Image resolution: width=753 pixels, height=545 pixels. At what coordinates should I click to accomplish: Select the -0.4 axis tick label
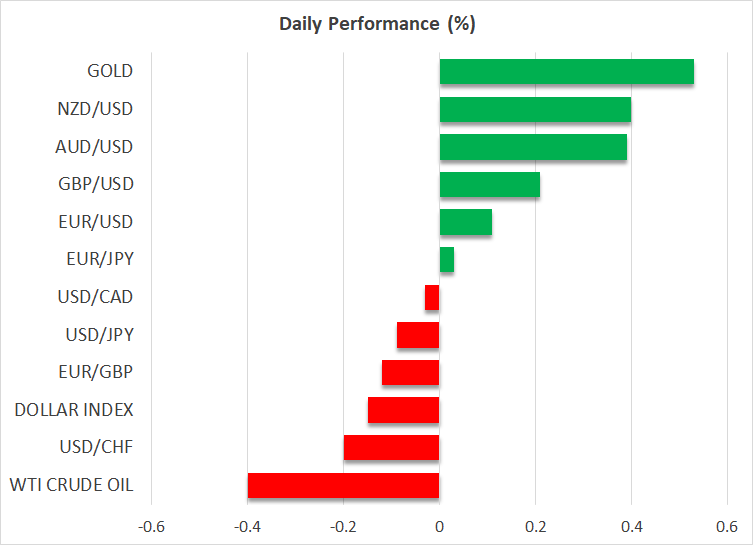pos(247,527)
